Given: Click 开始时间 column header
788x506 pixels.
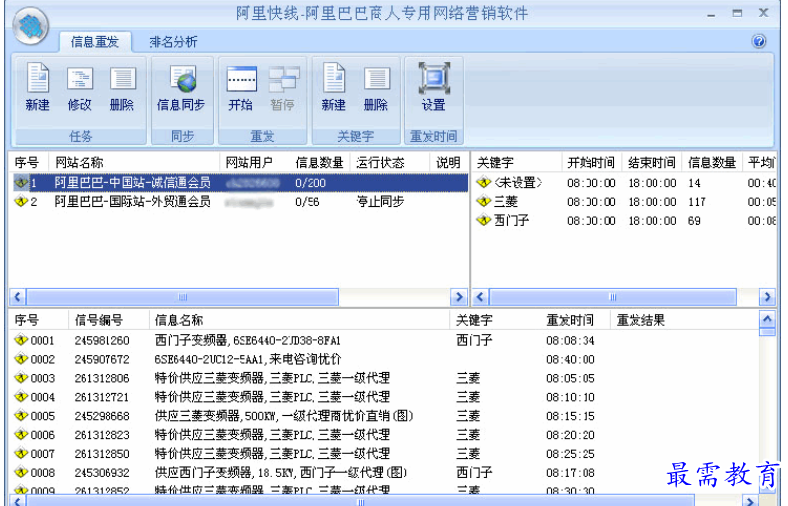Looking at the screenshot, I should [x=592, y=163].
